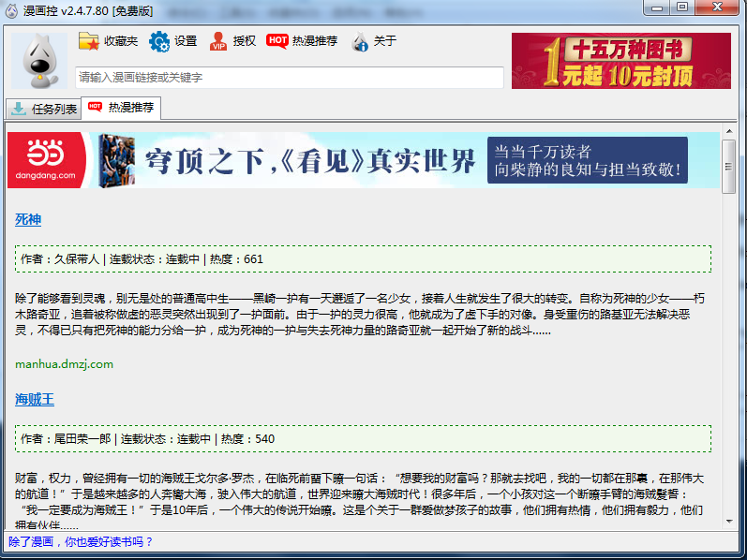Open the 死神 manga title link

coord(28,219)
